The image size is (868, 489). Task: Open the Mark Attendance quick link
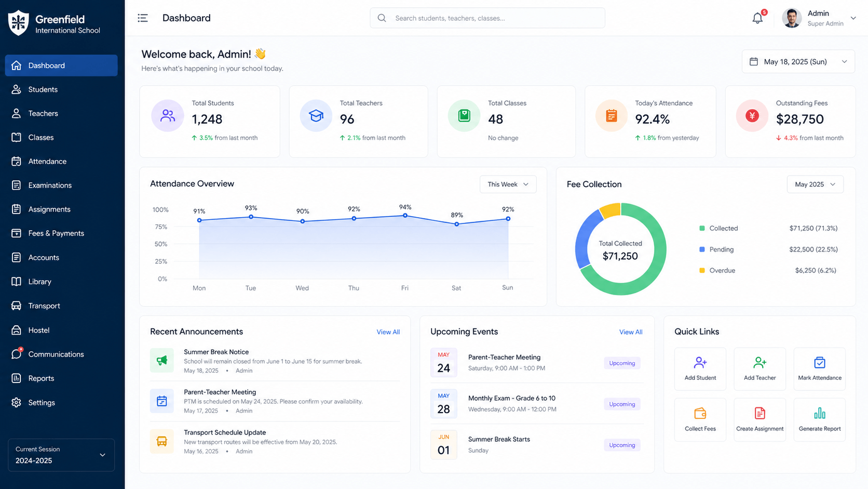[819, 362]
